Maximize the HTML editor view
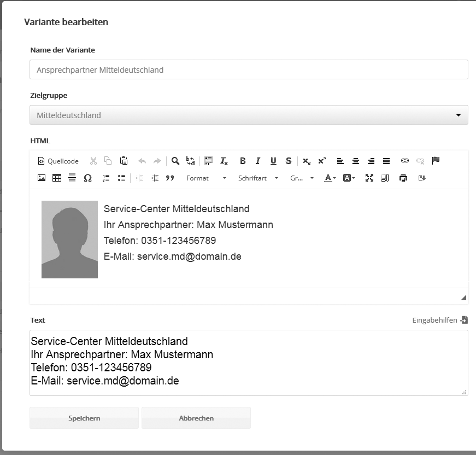The width and height of the screenshot is (476, 455). pos(369,178)
